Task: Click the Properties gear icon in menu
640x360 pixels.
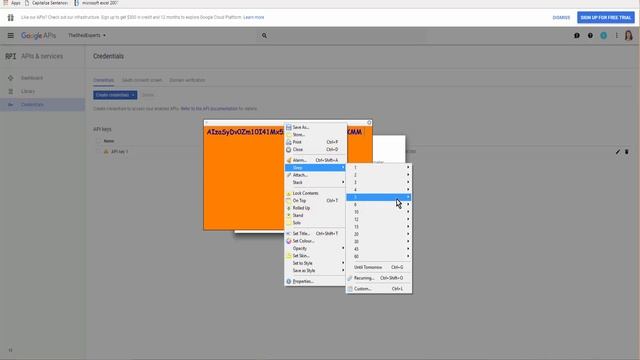Action: click(289, 281)
